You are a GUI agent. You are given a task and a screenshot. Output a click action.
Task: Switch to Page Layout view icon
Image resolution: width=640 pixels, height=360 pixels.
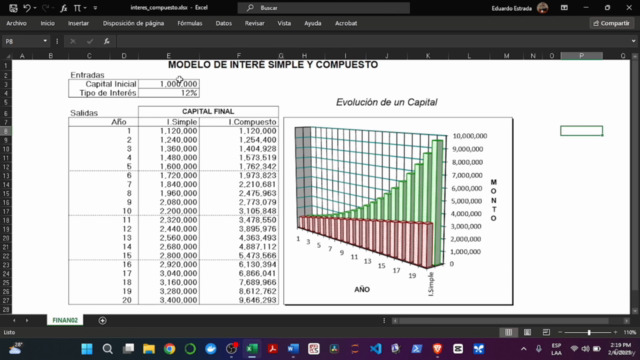coord(527,332)
